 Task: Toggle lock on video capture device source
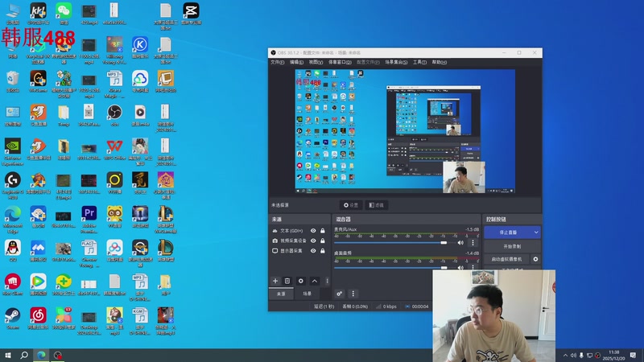coord(323,241)
